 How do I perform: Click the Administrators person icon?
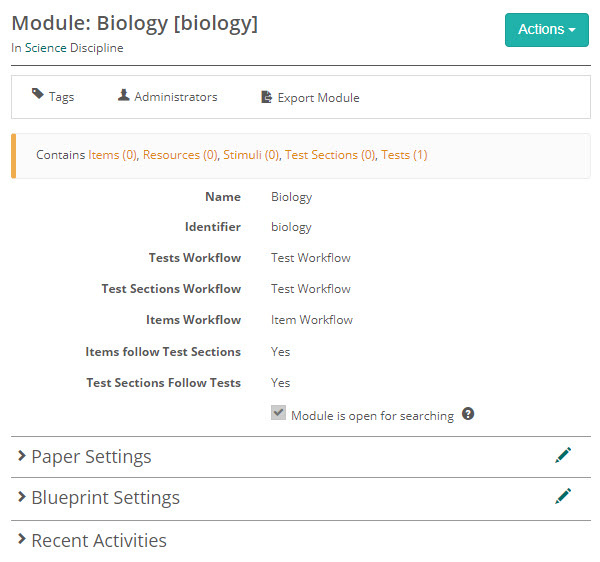tap(124, 96)
